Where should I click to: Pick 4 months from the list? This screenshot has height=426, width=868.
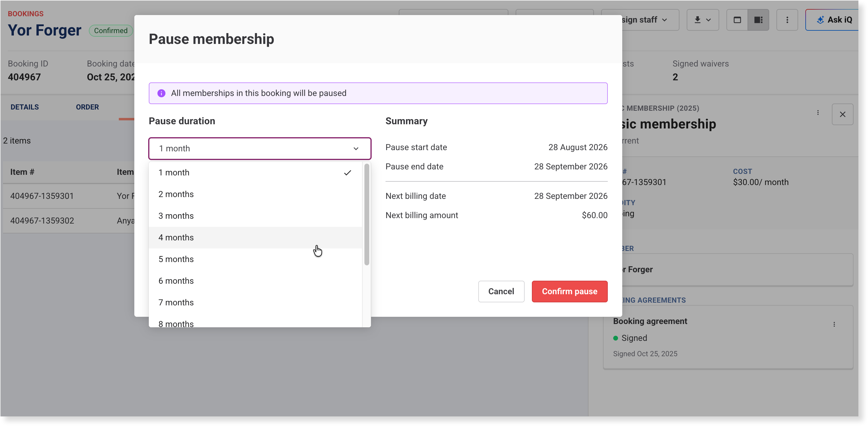(255, 238)
